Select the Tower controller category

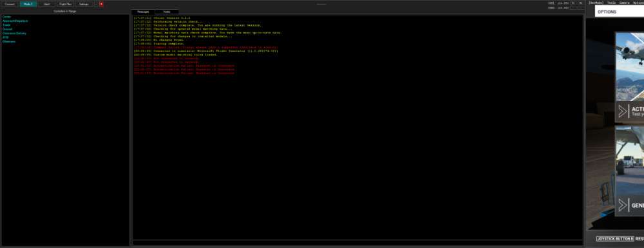point(6,24)
